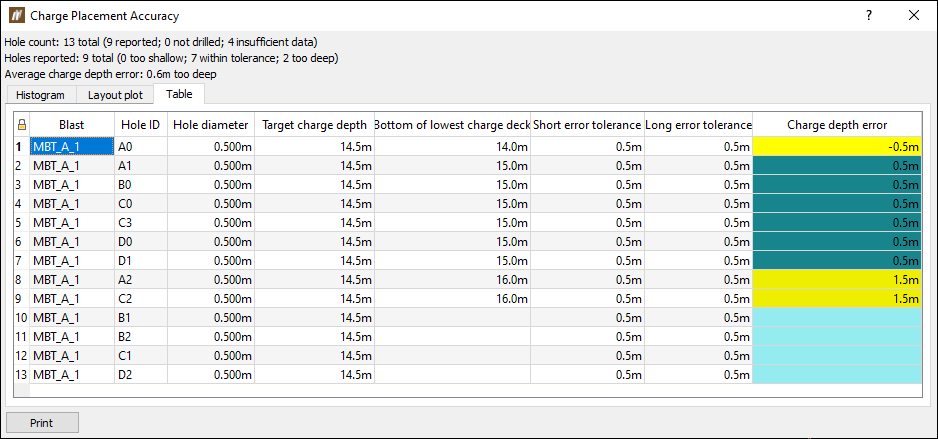Select row header number 1
938x439 pixels.
point(22,147)
